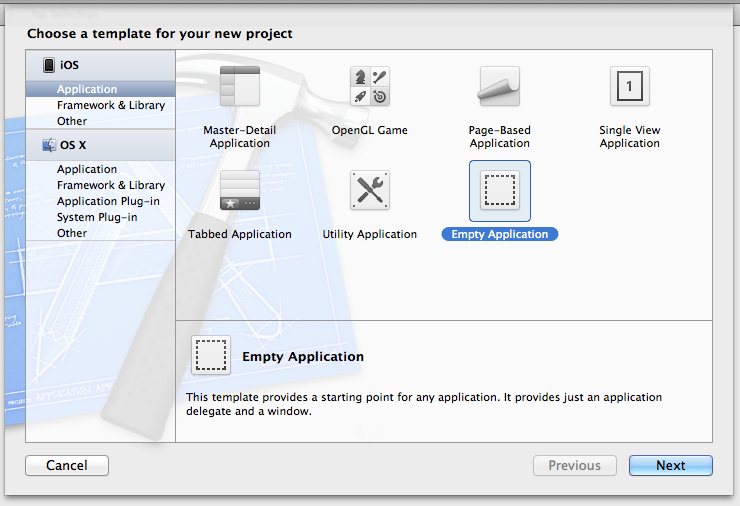The image size is (740, 506).
Task: Select the Master-Detail Application template icon
Action: tap(239, 86)
